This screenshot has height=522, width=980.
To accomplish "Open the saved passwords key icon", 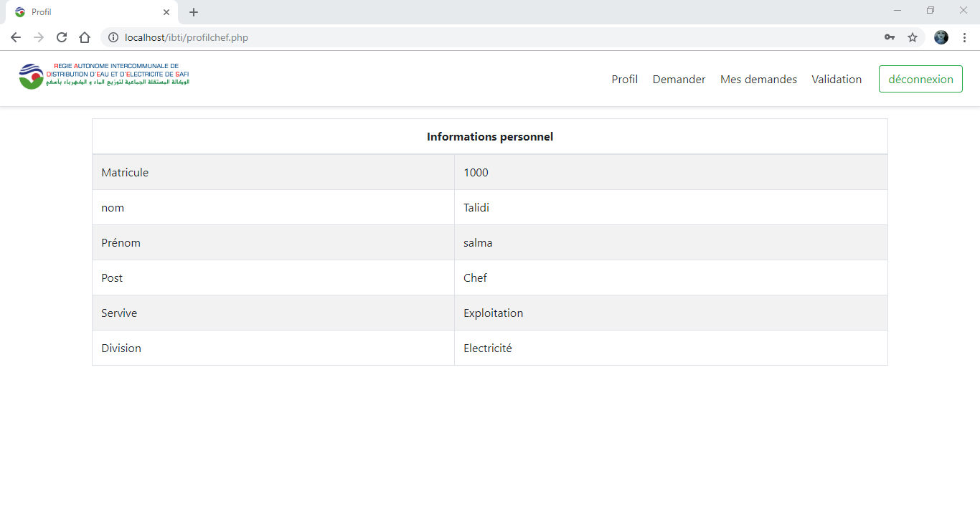I will click(890, 37).
